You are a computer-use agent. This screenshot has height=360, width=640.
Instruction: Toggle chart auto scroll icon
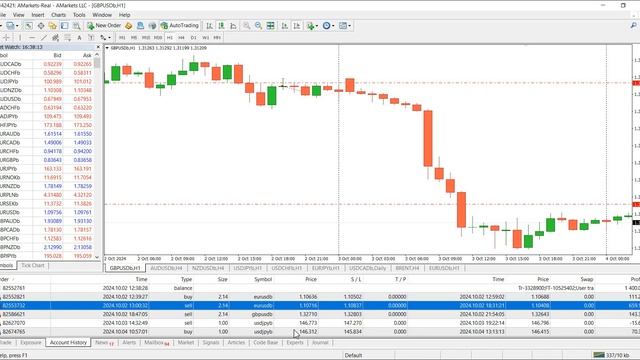(x=284, y=26)
